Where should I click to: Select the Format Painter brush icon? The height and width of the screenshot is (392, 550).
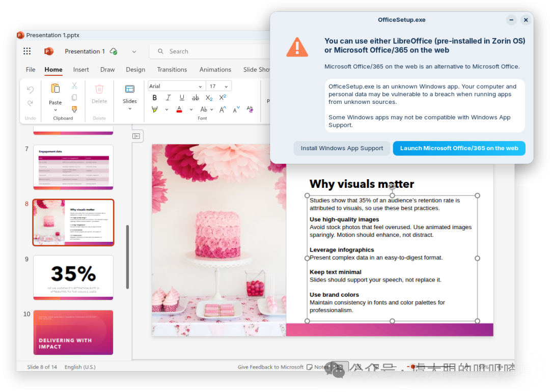74,109
